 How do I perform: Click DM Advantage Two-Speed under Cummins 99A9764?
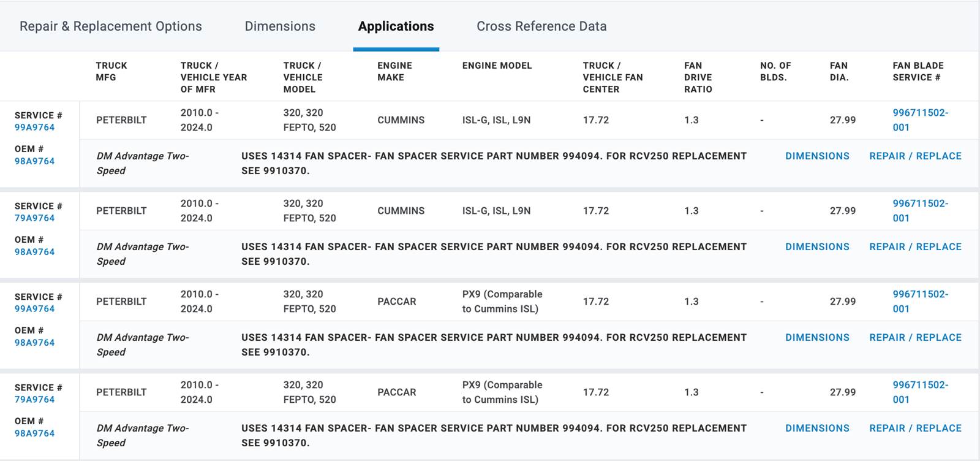point(143,164)
